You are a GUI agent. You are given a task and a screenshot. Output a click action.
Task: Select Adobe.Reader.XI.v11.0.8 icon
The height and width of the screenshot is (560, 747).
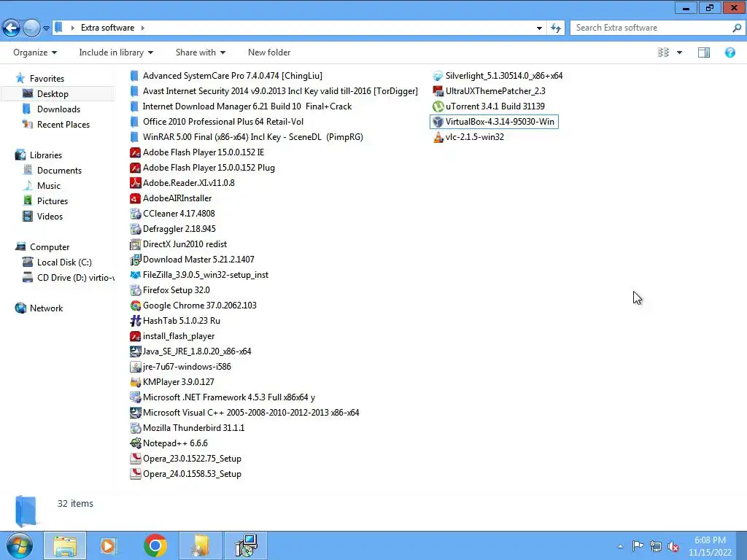(x=135, y=183)
